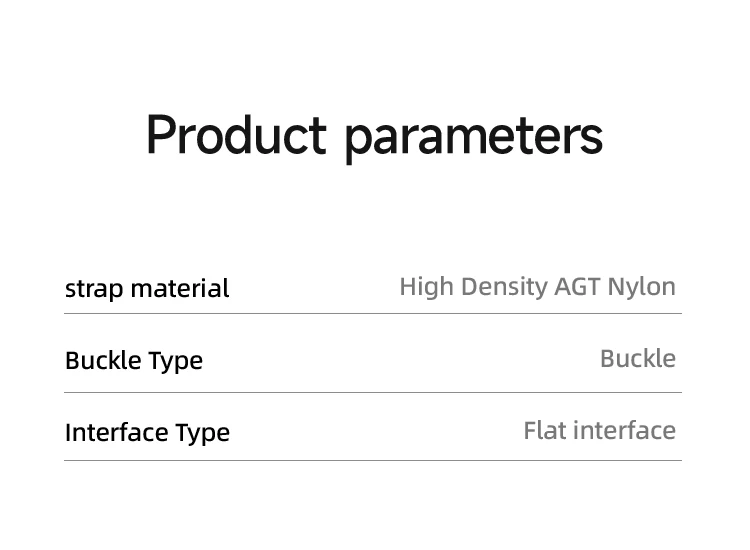Image resolution: width=750 pixels, height=550 pixels.
Task: Click the word Density in material value
Action: 505,287
